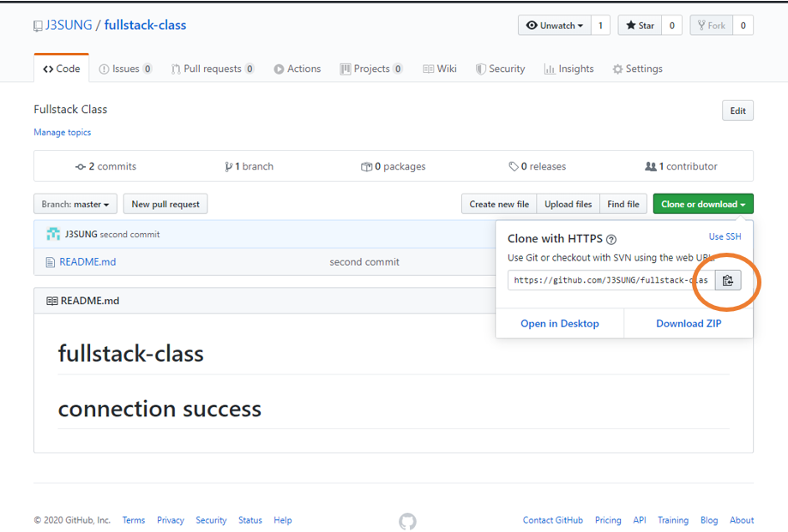Click the star count number 0
This screenshot has width=788, height=532.
click(672, 26)
